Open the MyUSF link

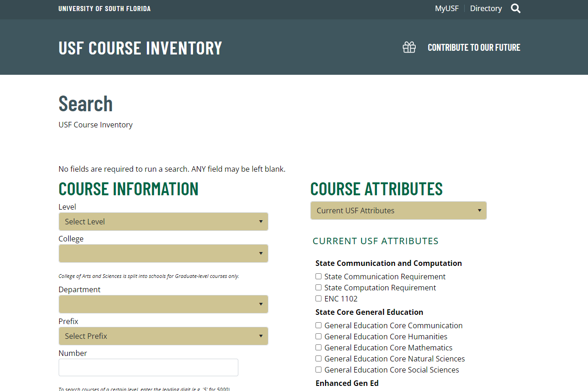click(x=447, y=8)
